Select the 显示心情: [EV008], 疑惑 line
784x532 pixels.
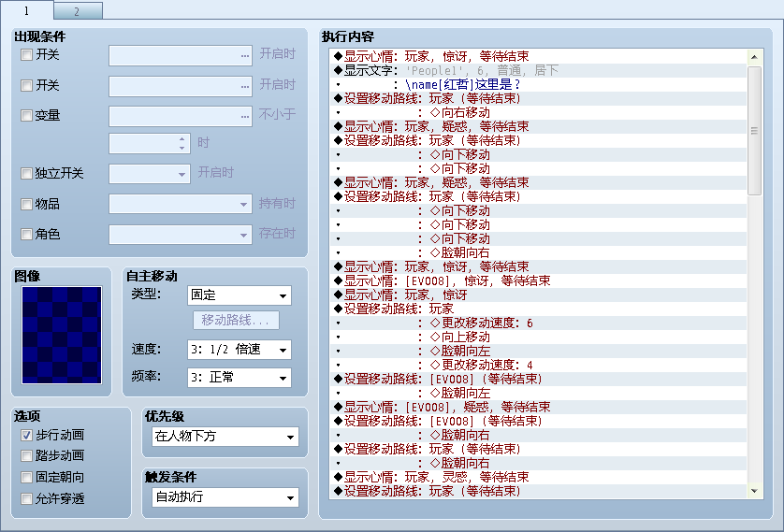pyautogui.click(x=539, y=407)
